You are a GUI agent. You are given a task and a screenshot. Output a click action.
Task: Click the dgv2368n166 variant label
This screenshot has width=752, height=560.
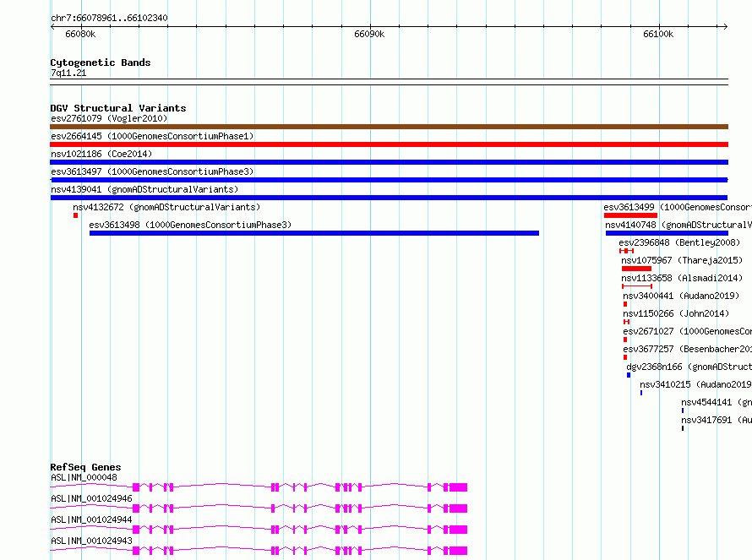(x=689, y=367)
